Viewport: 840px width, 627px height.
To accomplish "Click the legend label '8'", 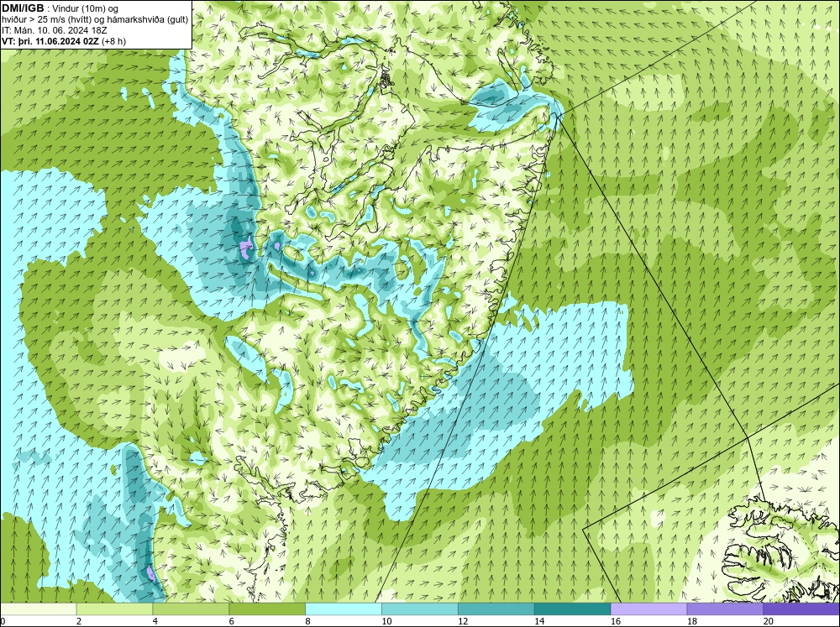I will pos(308,621).
